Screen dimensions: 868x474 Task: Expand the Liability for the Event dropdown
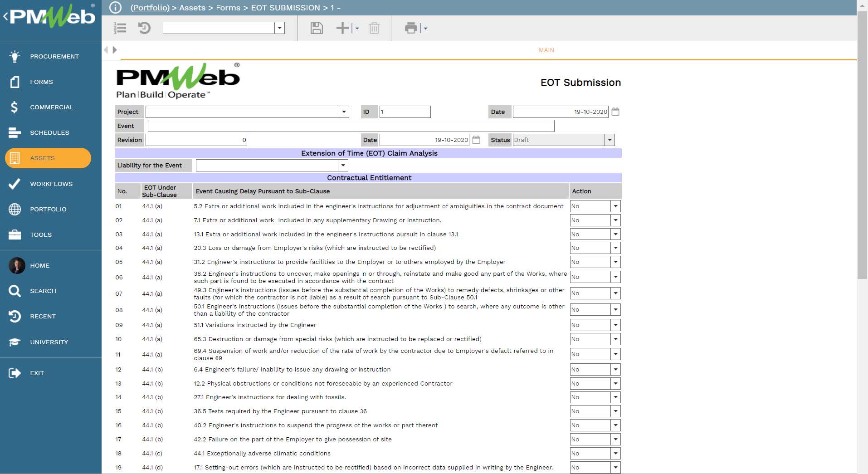343,165
